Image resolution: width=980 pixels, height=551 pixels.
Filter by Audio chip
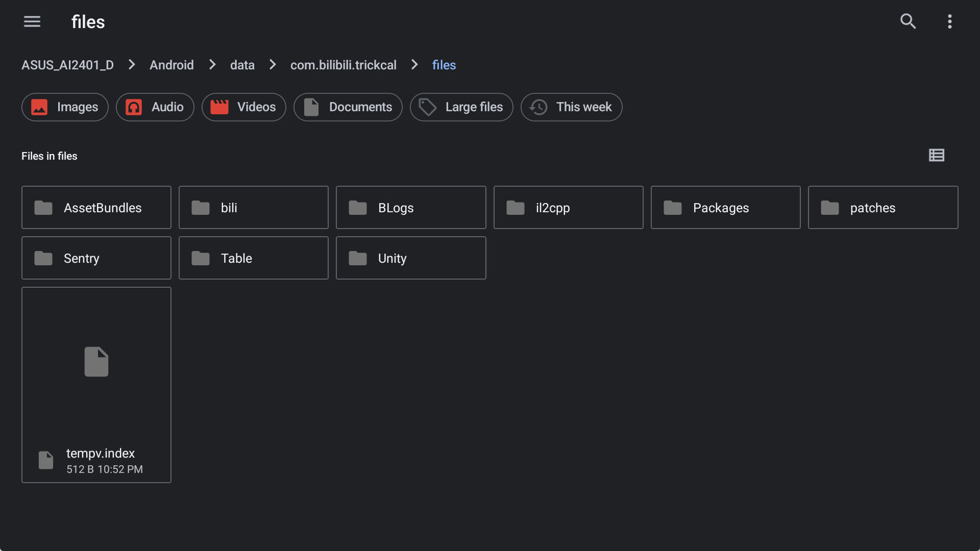coord(155,107)
